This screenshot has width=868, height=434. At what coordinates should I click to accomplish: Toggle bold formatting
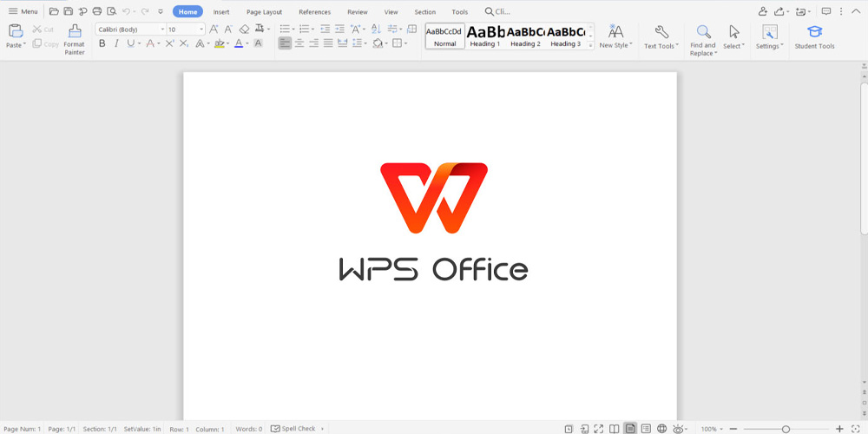point(102,43)
